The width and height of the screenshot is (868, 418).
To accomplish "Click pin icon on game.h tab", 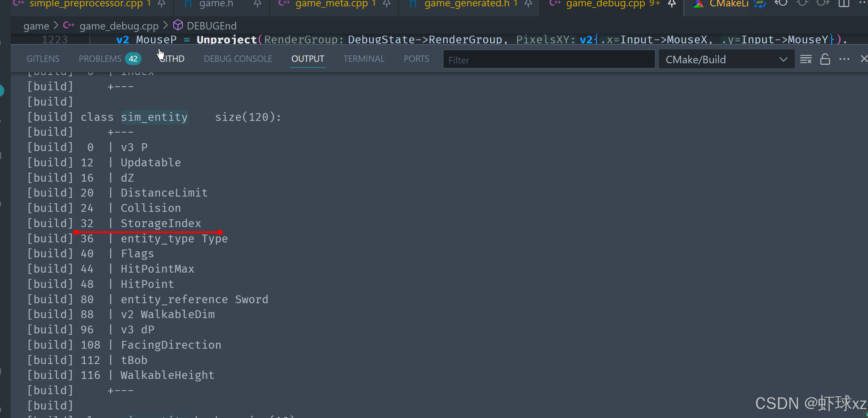I will 257,4.
